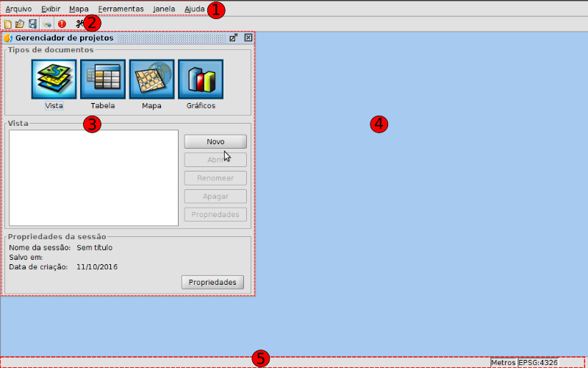
Task: Select the Vista document type icon
Action: (x=54, y=79)
